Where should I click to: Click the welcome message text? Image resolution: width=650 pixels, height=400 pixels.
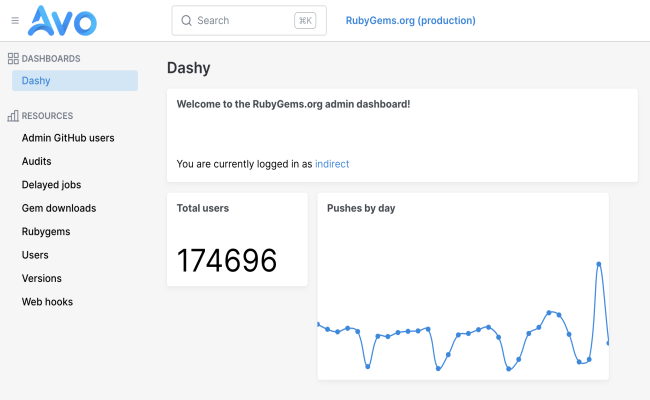(x=293, y=104)
